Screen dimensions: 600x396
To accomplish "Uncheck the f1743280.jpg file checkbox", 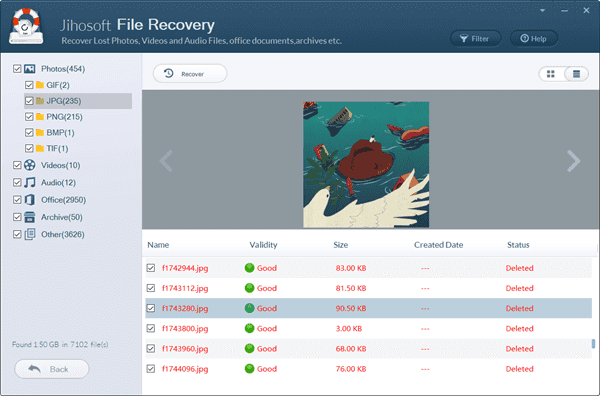I will click(151, 308).
